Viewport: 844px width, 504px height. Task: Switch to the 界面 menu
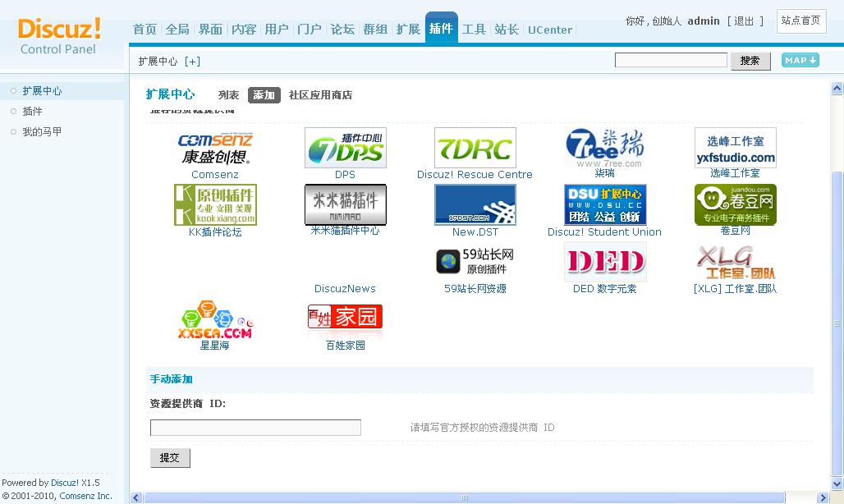click(x=210, y=30)
